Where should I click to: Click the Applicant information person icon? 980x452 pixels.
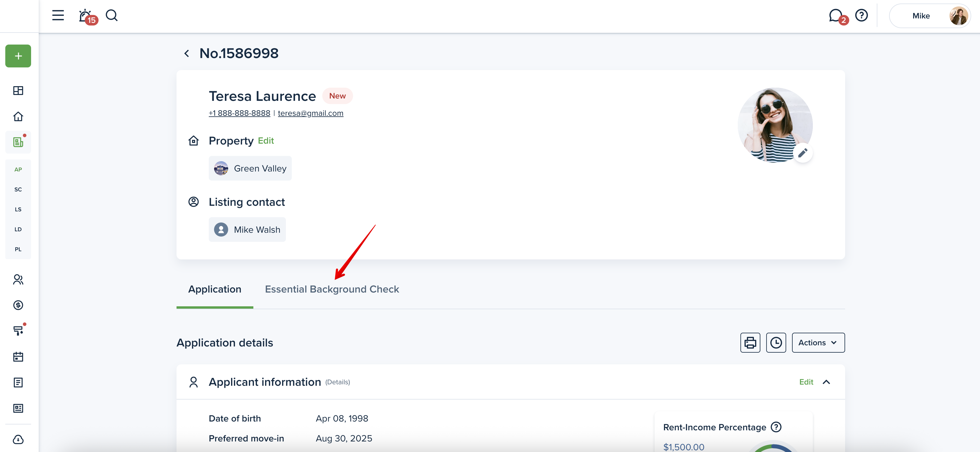[194, 382]
